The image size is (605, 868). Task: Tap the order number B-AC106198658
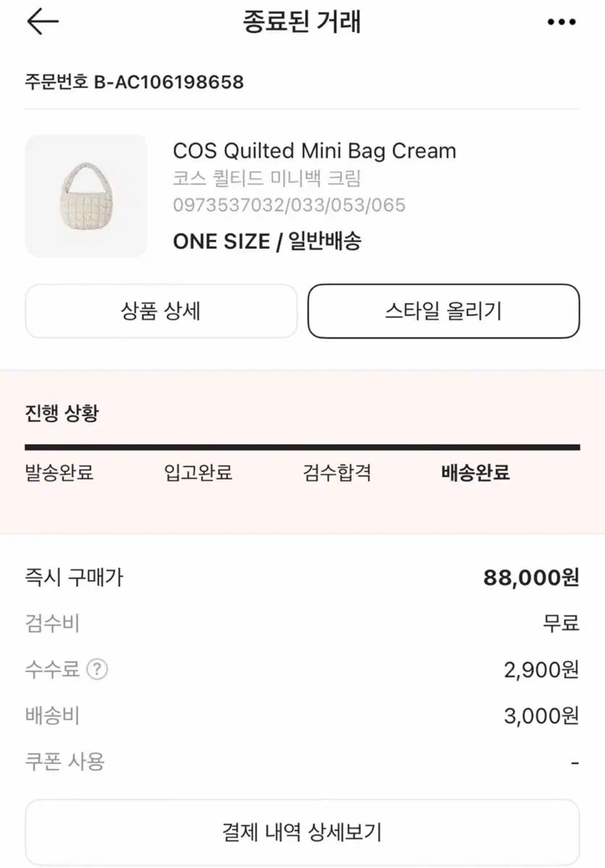click(135, 82)
